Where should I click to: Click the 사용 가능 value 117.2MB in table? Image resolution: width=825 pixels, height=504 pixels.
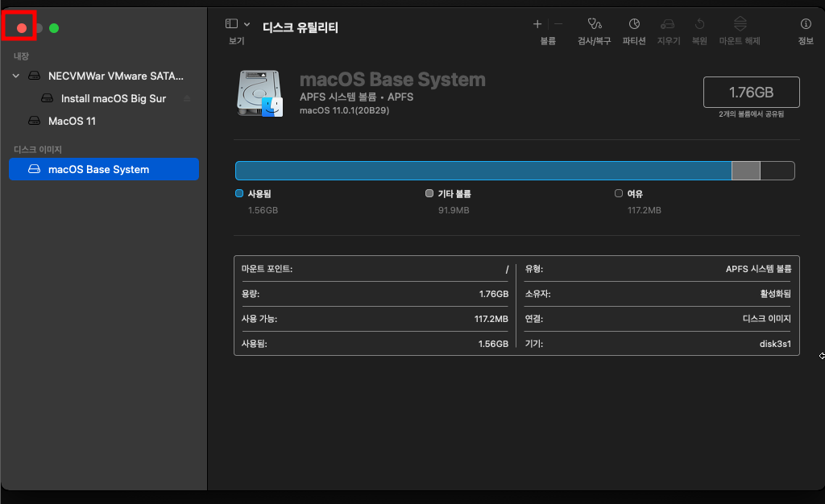point(491,319)
